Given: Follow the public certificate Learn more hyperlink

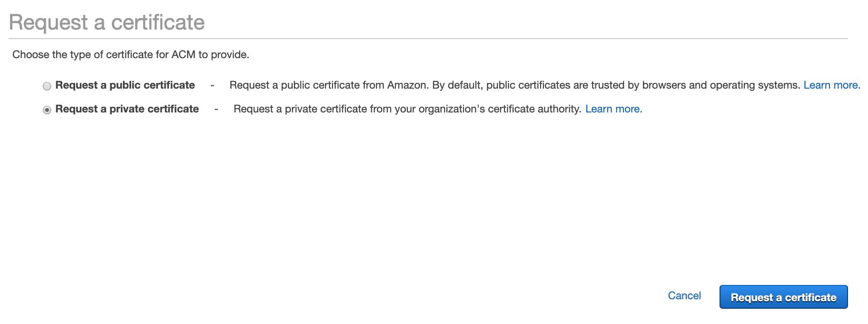Looking at the screenshot, I should (x=831, y=85).
